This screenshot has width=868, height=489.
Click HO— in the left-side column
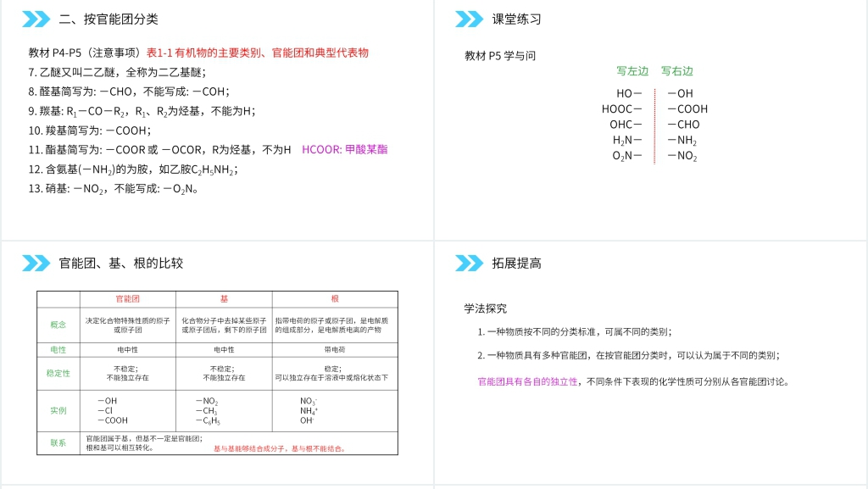(629, 93)
